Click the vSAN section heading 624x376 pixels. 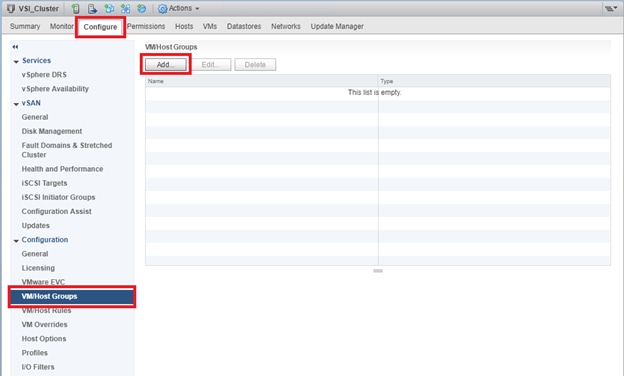[x=31, y=103]
